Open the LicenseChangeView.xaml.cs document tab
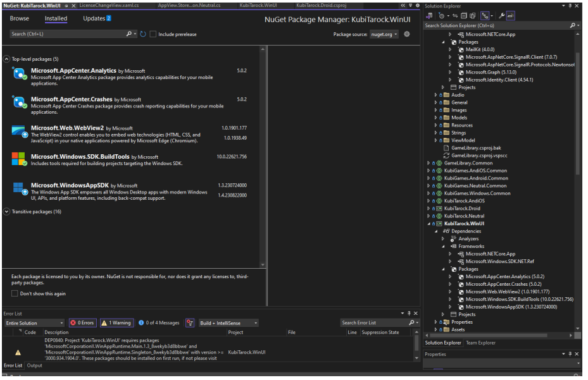The height and width of the screenshot is (380, 588). (x=109, y=5)
